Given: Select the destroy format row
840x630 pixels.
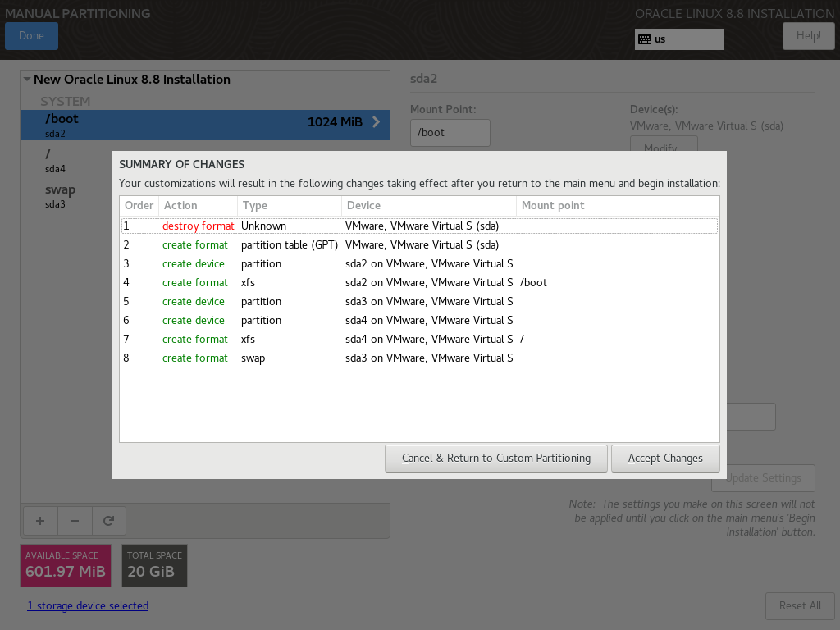Looking at the screenshot, I should click(419, 226).
